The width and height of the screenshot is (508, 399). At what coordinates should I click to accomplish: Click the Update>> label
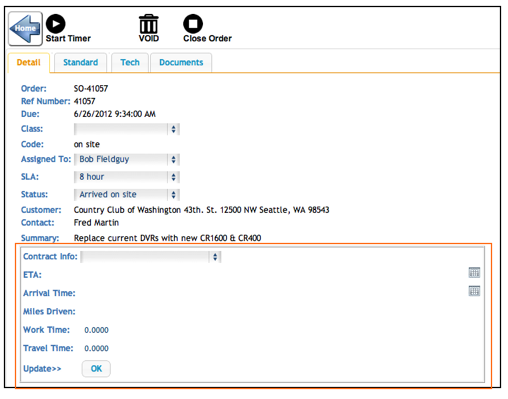(x=42, y=369)
